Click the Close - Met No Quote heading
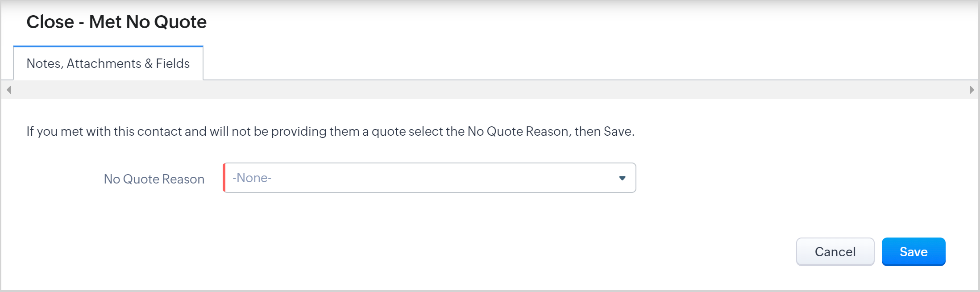 click(x=116, y=22)
